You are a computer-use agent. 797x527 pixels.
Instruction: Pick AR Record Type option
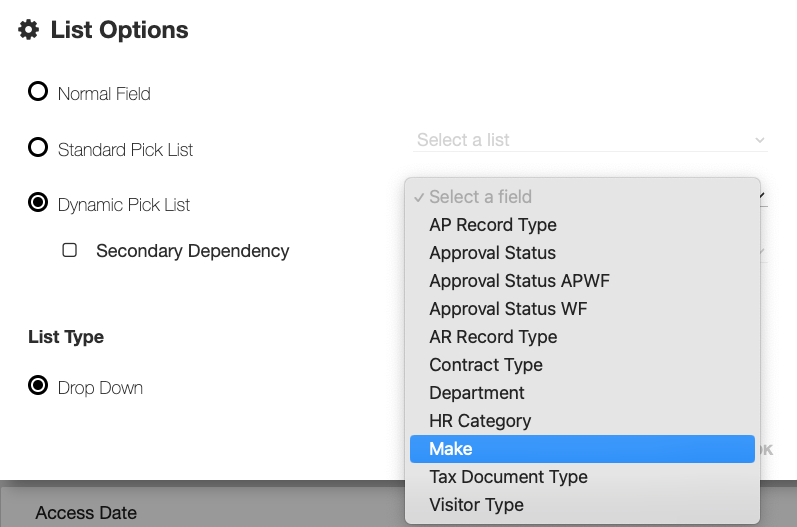click(x=493, y=337)
